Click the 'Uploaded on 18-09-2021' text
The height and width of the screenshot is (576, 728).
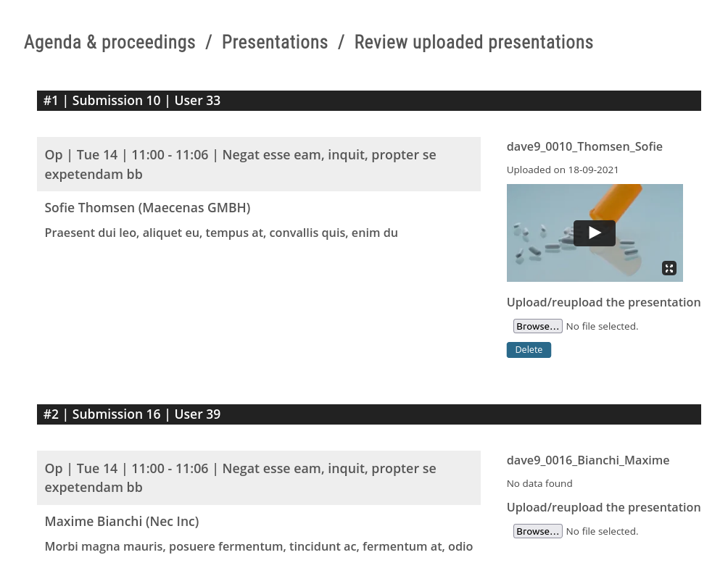pos(562,170)
